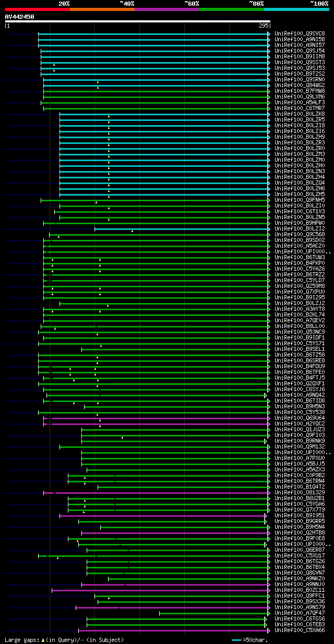Open hit UniRef100_Q9SJ54
The width and height of the screenshot is (334, 644).
[300, 51]
